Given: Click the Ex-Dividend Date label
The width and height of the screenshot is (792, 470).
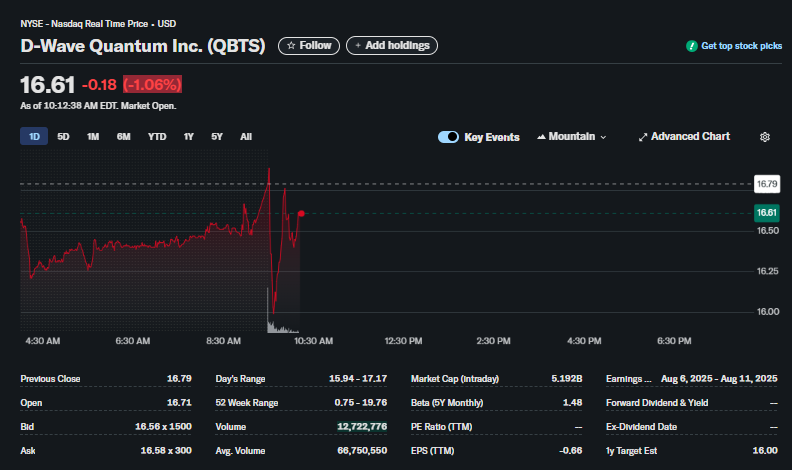Looking at the screenshot, I should (641, 427).
